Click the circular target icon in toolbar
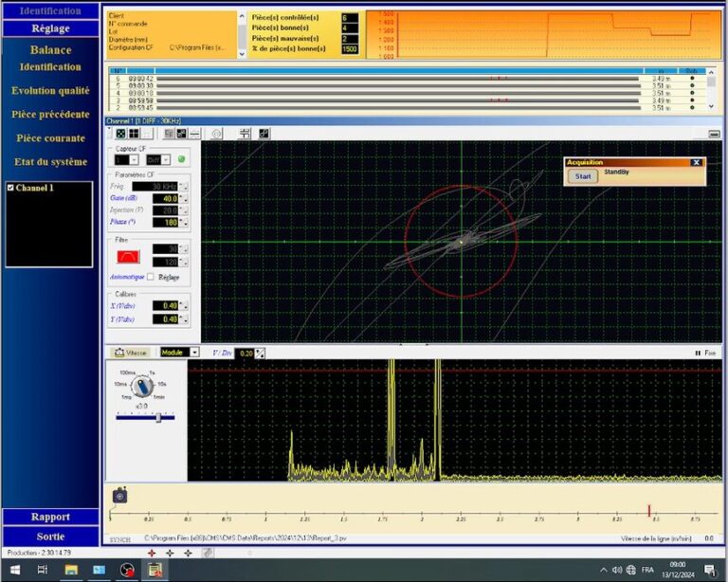Screen dimensions: 728x582 (217, 134)
